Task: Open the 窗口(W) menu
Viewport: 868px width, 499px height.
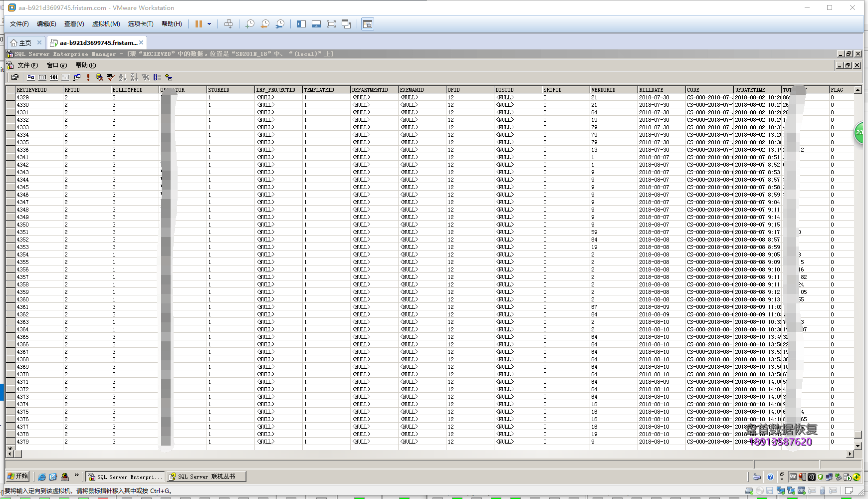Action: click(56, 65)
